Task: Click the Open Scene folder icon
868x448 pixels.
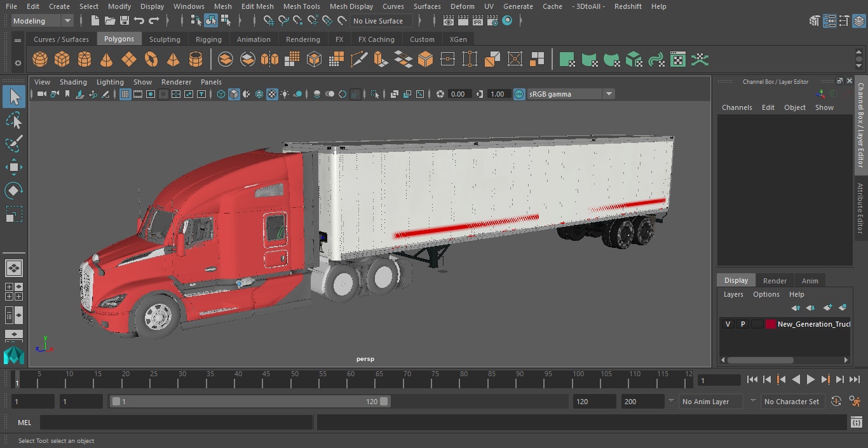Action: coord(110,21)
